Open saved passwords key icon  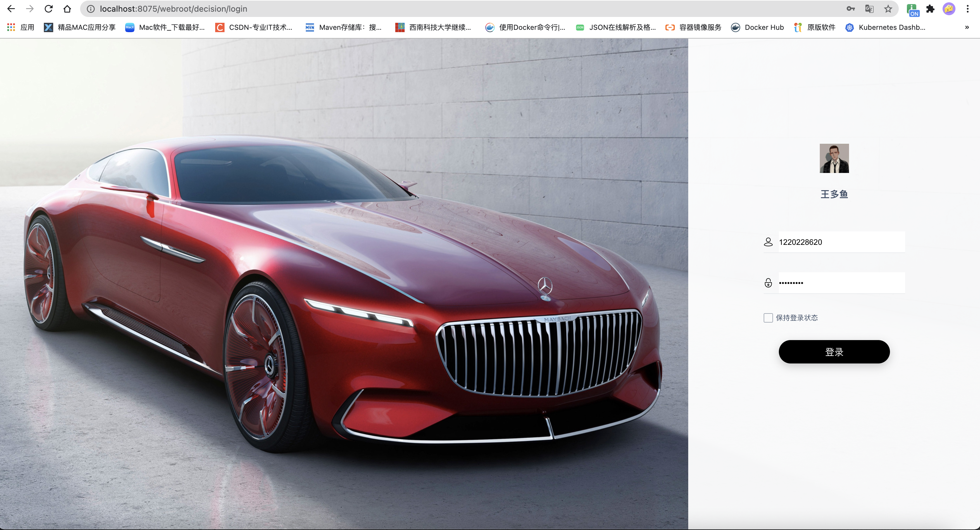click(x=851, y=9)
